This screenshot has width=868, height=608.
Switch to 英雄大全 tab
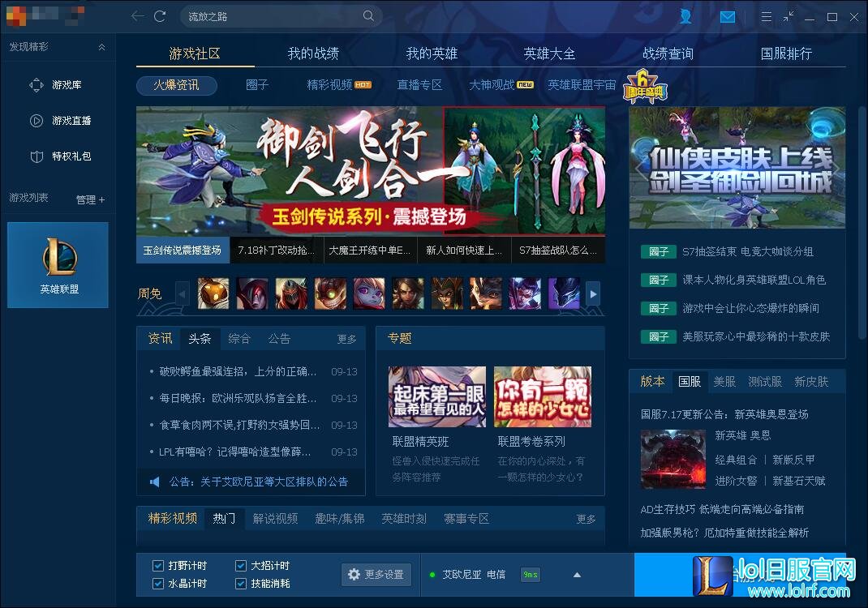point(550,54)
